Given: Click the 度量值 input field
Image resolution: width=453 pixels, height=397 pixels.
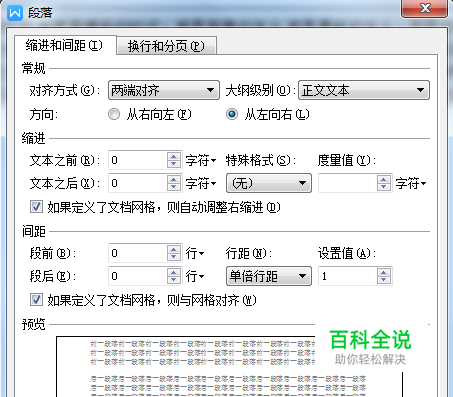Looking at the screenshot, I should 348,183.
